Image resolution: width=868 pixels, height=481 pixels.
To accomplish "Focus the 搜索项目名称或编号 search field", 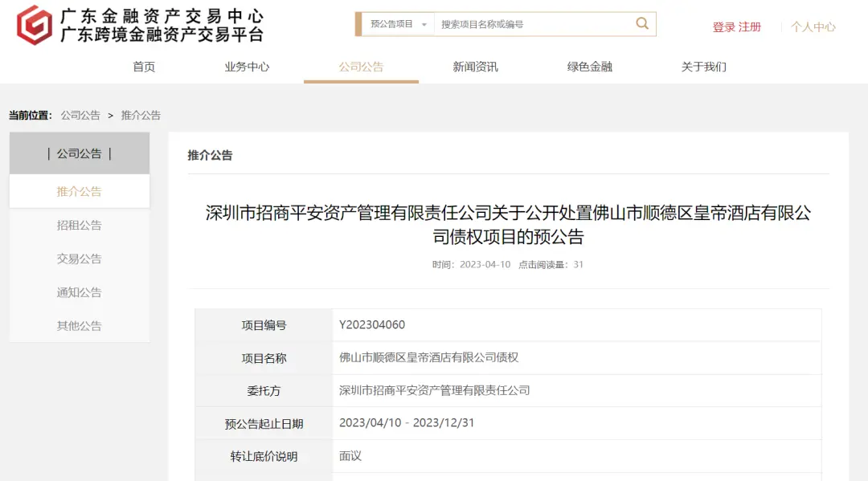I will 533,24.
